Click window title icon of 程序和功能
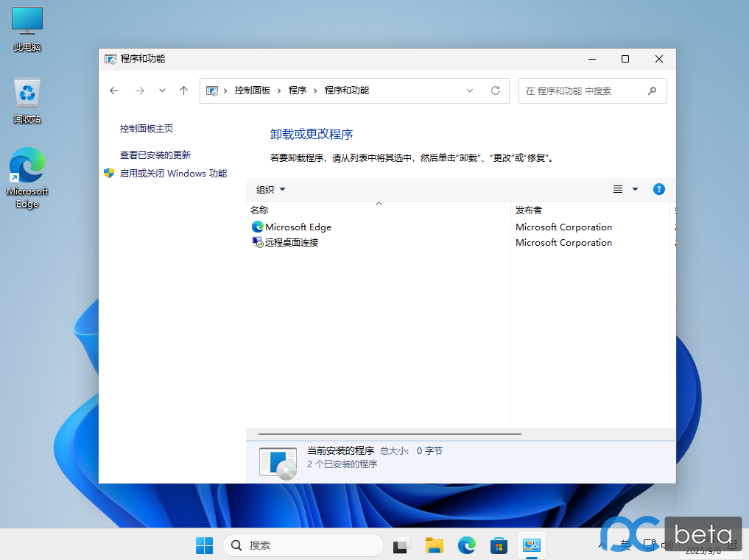 (x=110, y=59)
